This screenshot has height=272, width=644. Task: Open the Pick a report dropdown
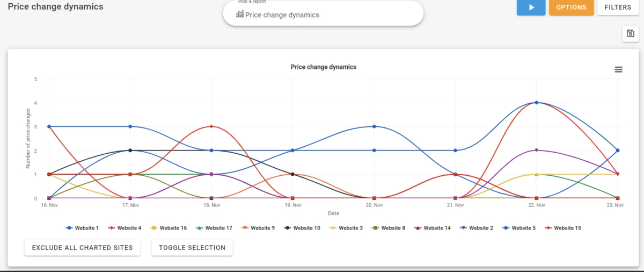point(323,13)
